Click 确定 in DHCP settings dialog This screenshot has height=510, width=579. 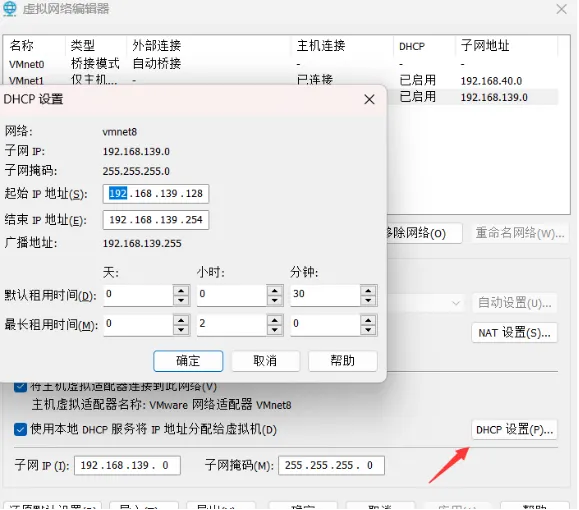click(x=188, y=361)
